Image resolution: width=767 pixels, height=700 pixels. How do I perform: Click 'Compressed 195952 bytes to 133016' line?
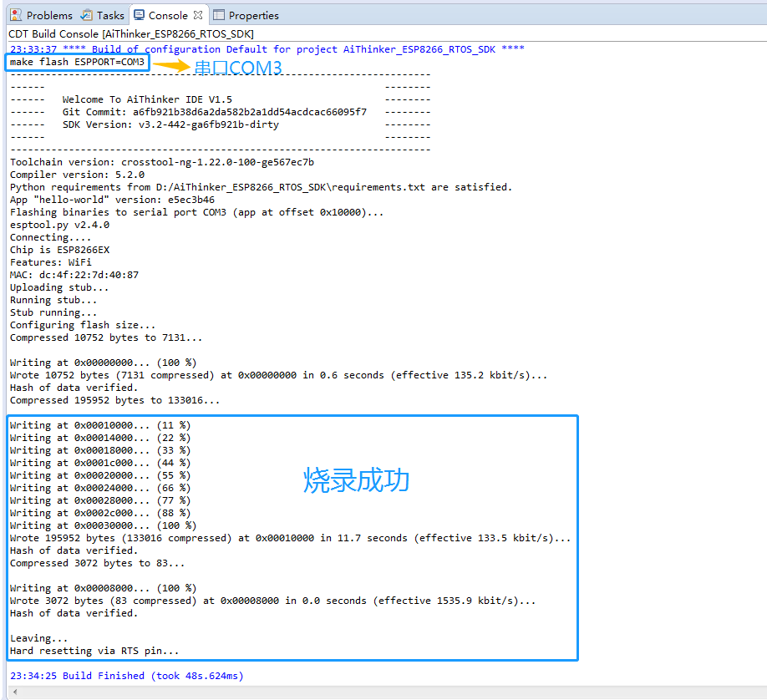click(x=114, y=400)
